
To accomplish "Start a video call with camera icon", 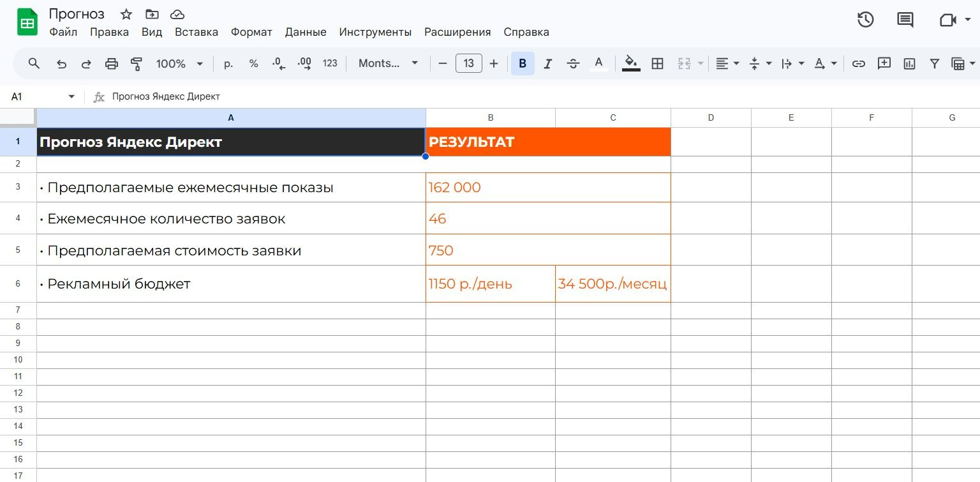I will (x=947, y=20).
